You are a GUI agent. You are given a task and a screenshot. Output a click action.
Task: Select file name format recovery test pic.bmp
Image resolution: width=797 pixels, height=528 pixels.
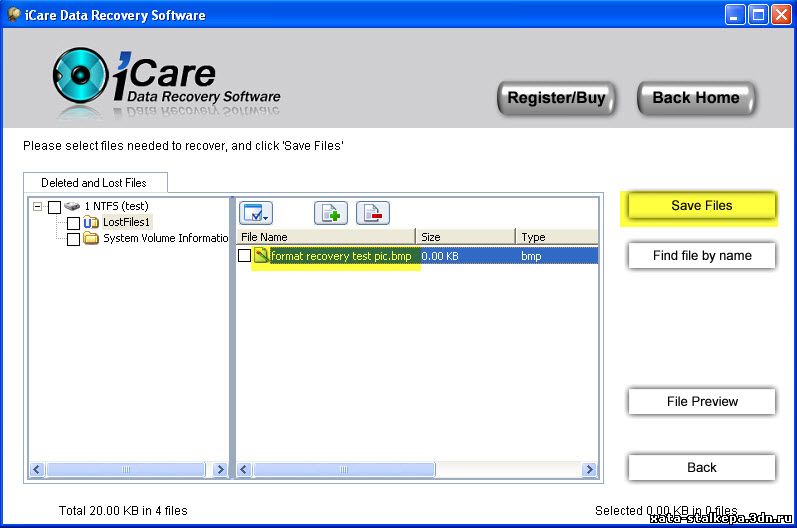341,256
